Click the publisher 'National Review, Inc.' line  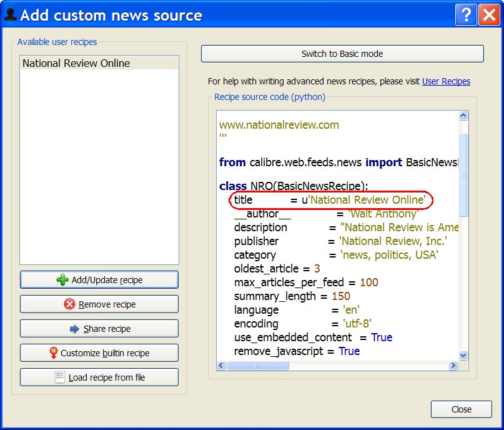(340, 241)
